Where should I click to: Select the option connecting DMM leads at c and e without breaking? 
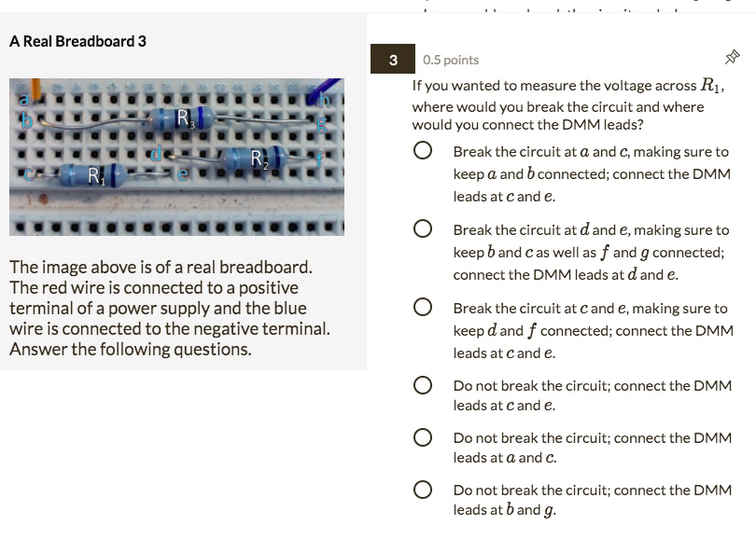(422, 387)
